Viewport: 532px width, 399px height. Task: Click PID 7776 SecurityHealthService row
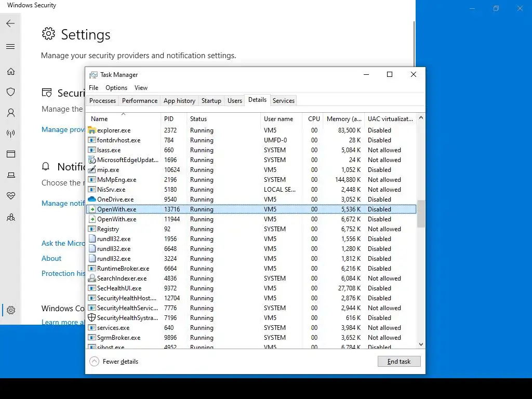(251, 308)
